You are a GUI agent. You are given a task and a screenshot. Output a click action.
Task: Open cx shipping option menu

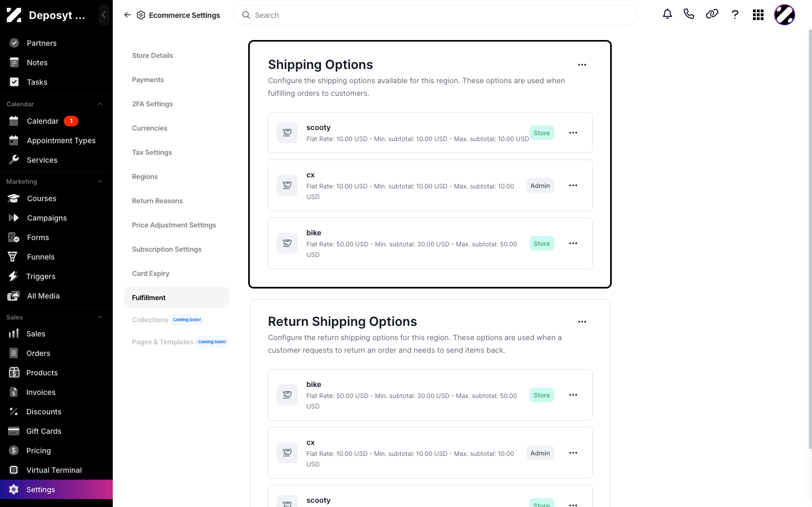[573, 185]
